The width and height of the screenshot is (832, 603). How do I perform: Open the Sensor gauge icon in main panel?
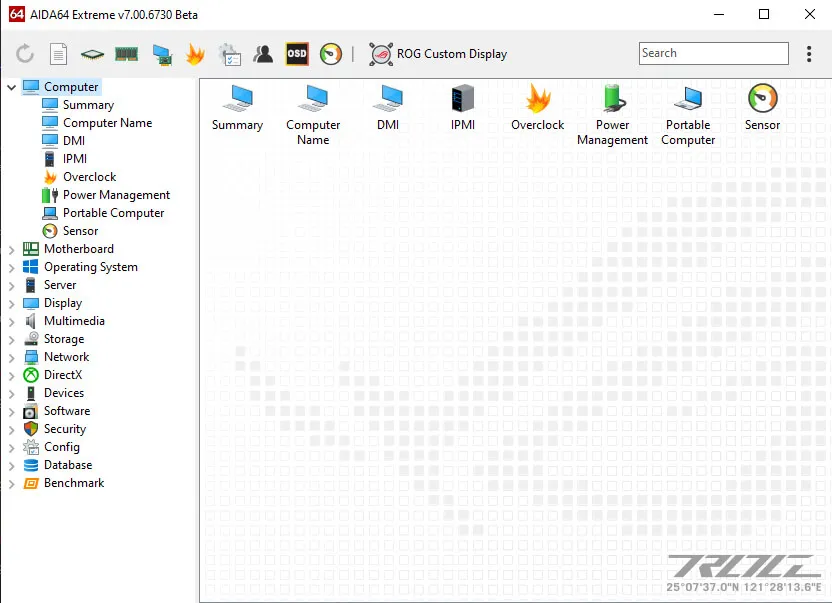point(761,100)
